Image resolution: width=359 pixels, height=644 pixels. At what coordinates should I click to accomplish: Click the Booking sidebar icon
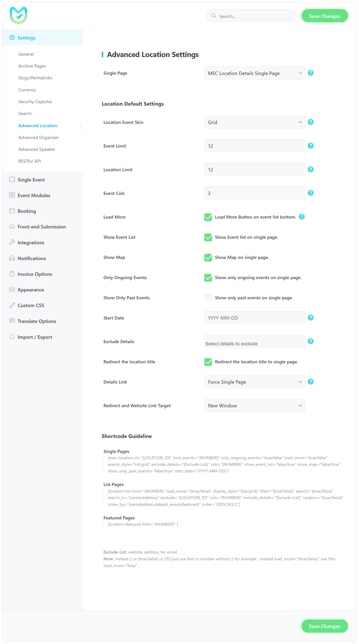point(12,211)
